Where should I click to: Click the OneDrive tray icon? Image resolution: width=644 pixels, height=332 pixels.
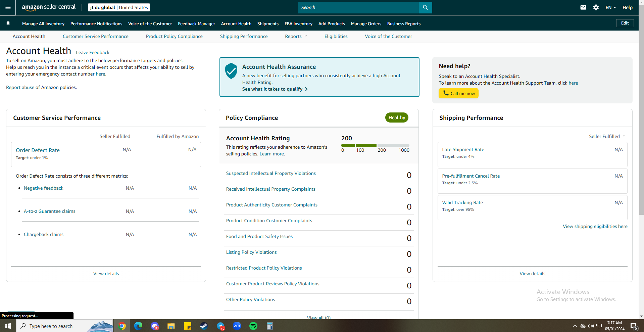(x=583, y=326)
